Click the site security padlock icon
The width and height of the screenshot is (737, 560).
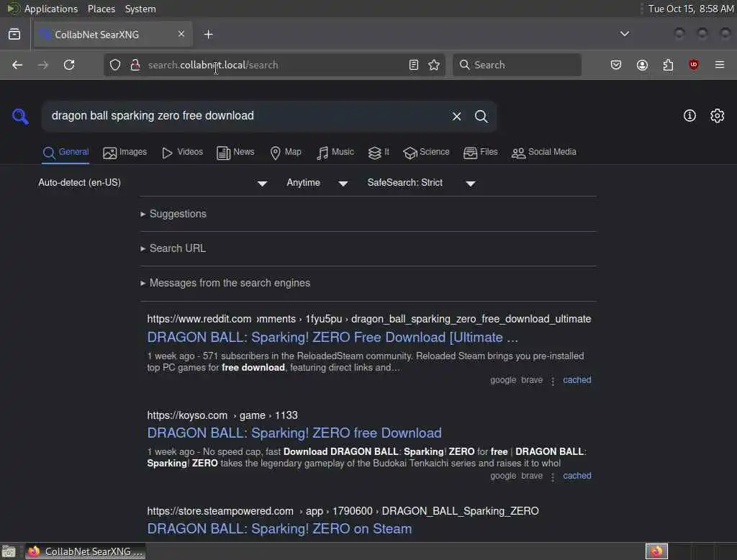[x=135, y=65]
